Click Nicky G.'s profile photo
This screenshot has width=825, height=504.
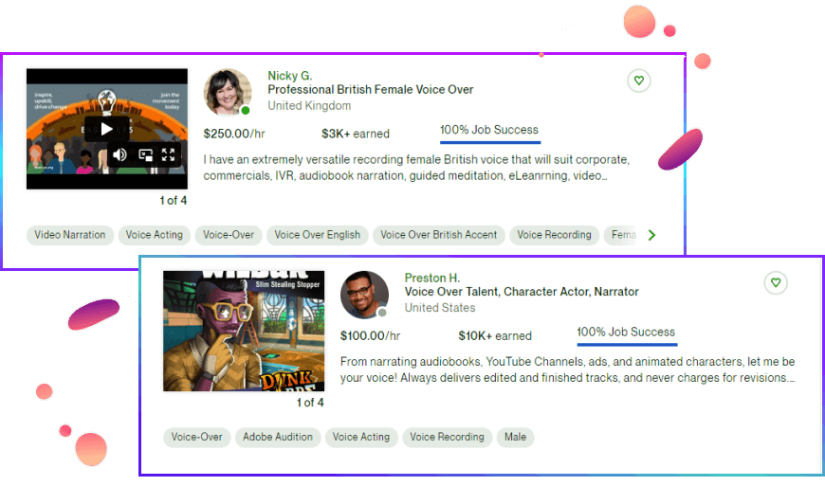pyautogui.click(x=228, y=93)
